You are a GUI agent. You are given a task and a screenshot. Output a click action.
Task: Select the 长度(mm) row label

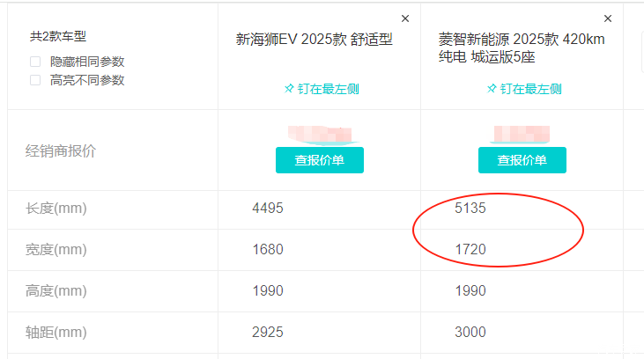tap(56, 209)
